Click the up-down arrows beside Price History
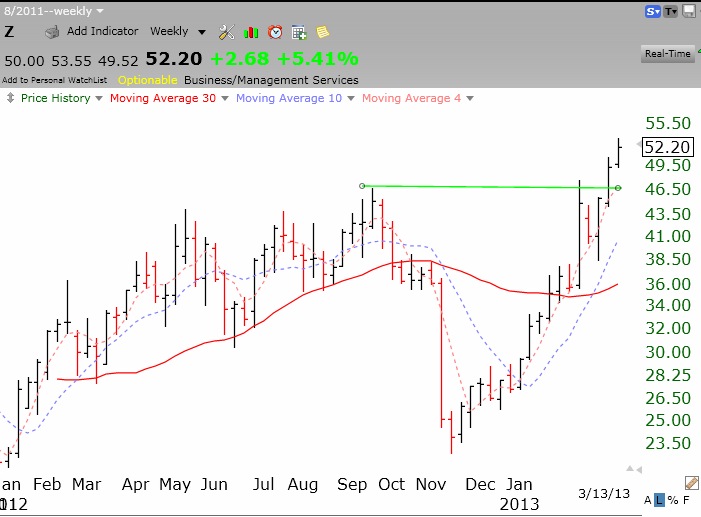Image resolution: width=701 pixels, height=517 pixels. pyautogui.click(x=10, y=98)
